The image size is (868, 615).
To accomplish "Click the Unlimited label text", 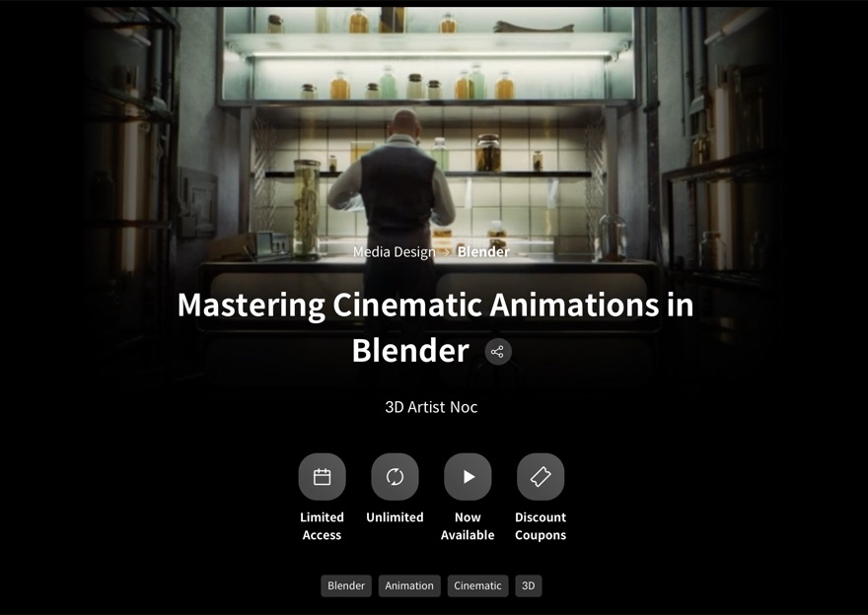I will [395, 517].
